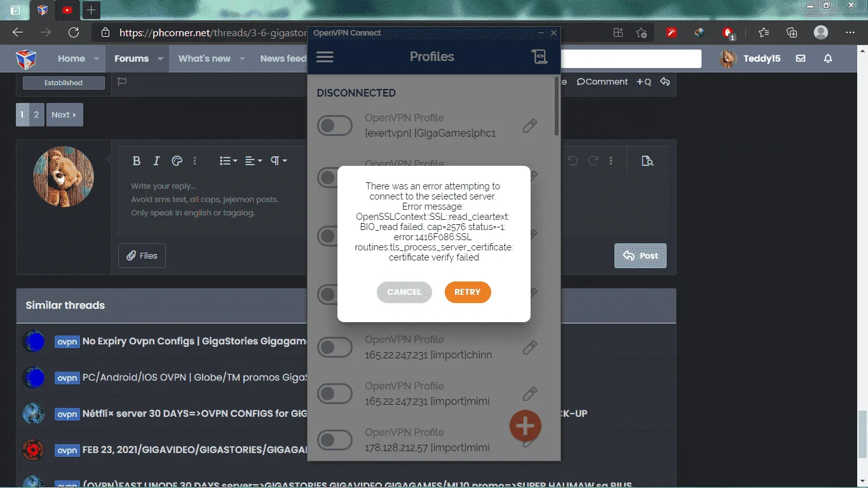868x488 pixels.
Task: Open the text color palette icon
Action: [177, 161]
